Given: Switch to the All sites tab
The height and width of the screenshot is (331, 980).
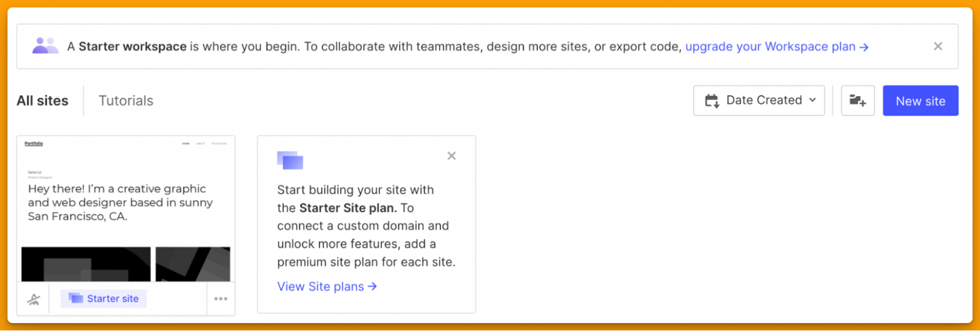Looking at the screenshot, I should 43,101.
